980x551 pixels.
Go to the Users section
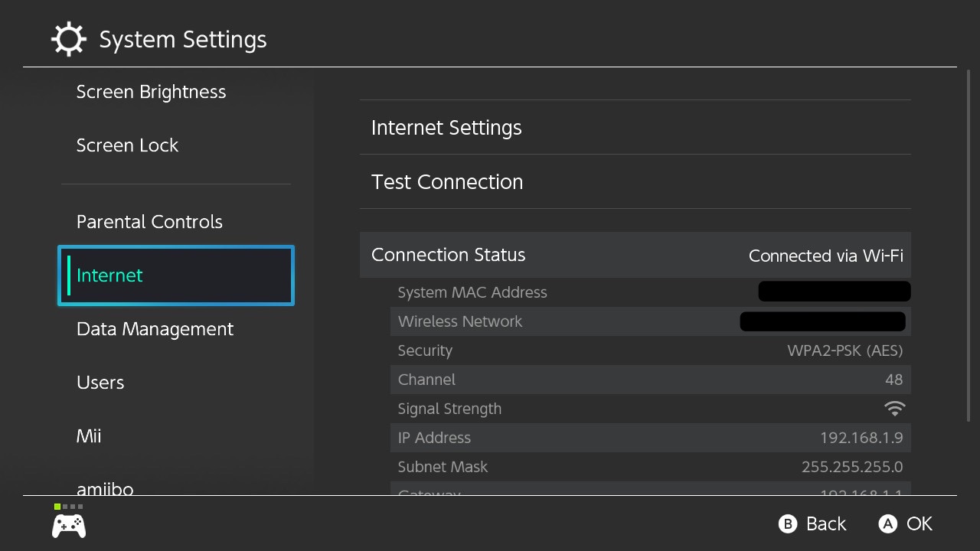click(100, 383)
